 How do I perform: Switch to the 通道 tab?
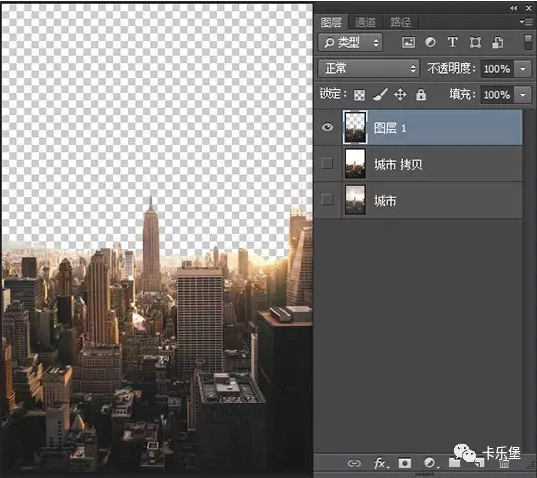point(365,22)
